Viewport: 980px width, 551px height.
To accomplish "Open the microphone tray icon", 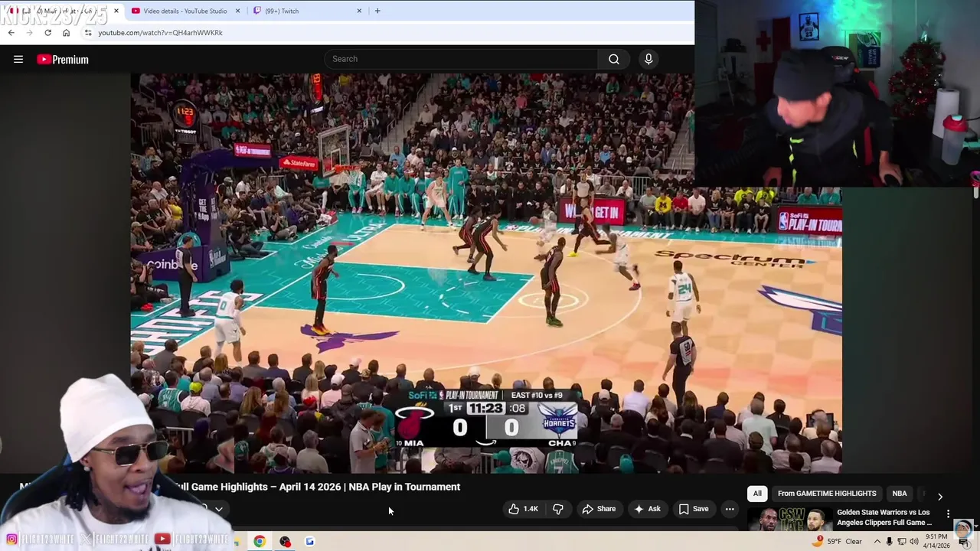I will click(890, 541).
